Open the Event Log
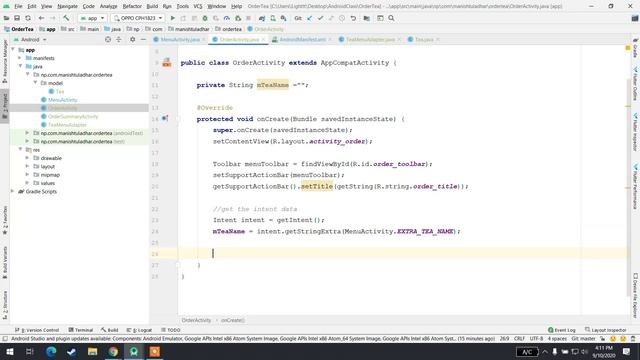 coord(562,330)
